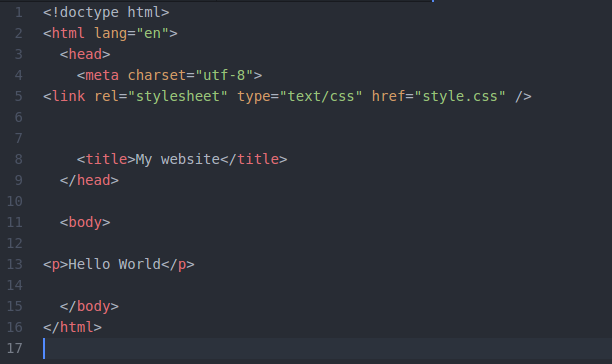
Task: Click the opening head tag on line 3
Action: tap(85, 54)
